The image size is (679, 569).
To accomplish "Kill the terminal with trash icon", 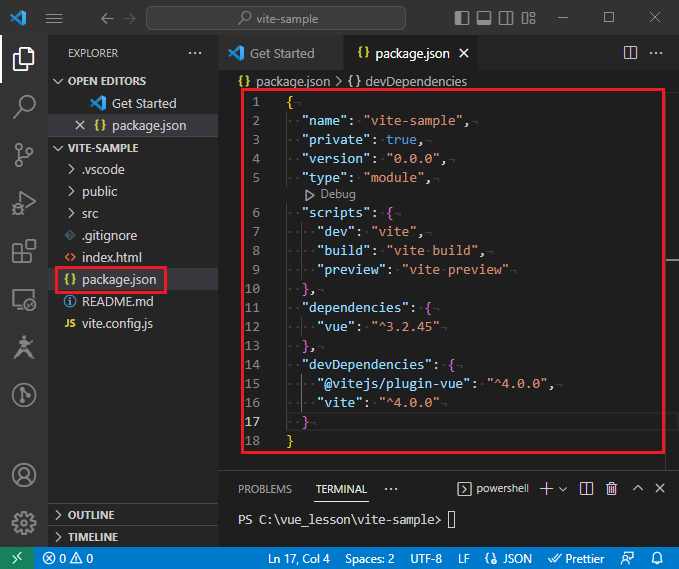I will (611, 488).
